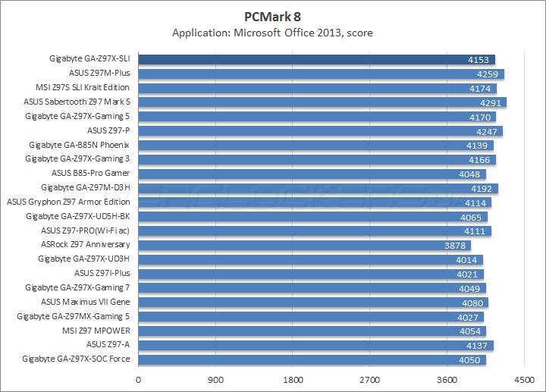Click the 2700 axis tick label
The image size is (546, 392).
point(370,380)
